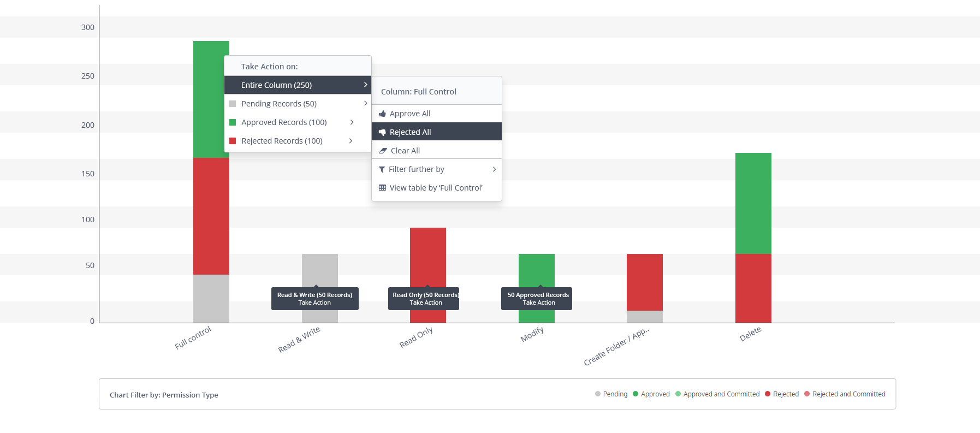Viewport: 980px width, 433px height.
Task: Expand the Approved Records (100) arrow
Action: [352, 122]
